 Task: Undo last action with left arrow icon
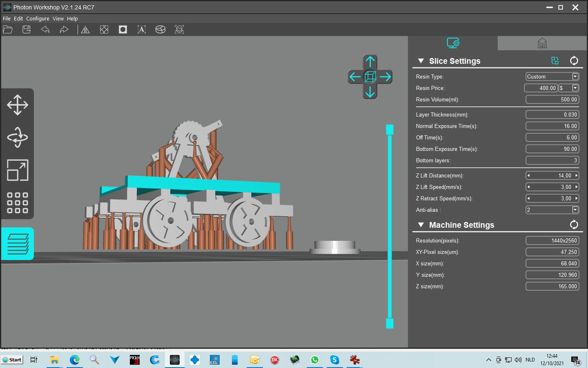45,29
